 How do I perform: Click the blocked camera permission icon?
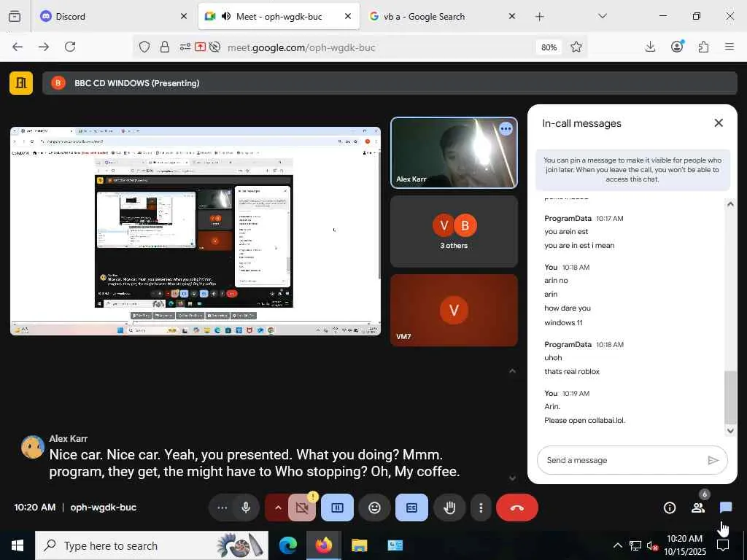(x=215, y=47)
